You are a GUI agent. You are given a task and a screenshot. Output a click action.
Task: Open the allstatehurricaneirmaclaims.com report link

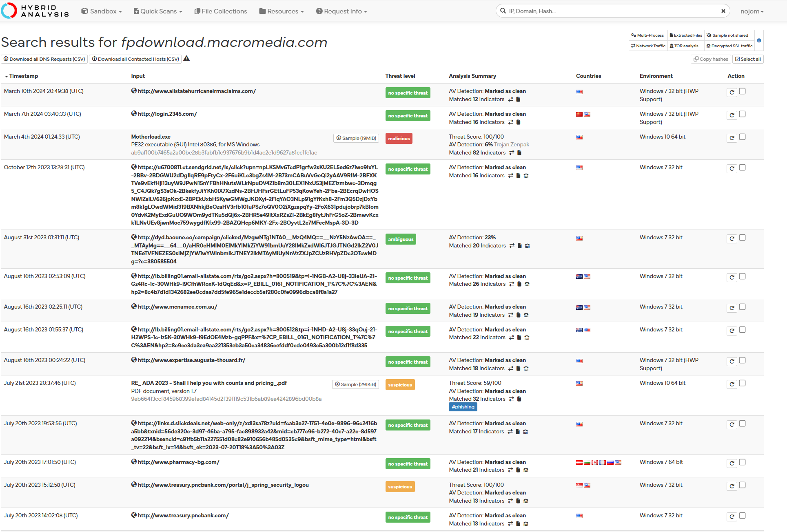click(197, 91)
